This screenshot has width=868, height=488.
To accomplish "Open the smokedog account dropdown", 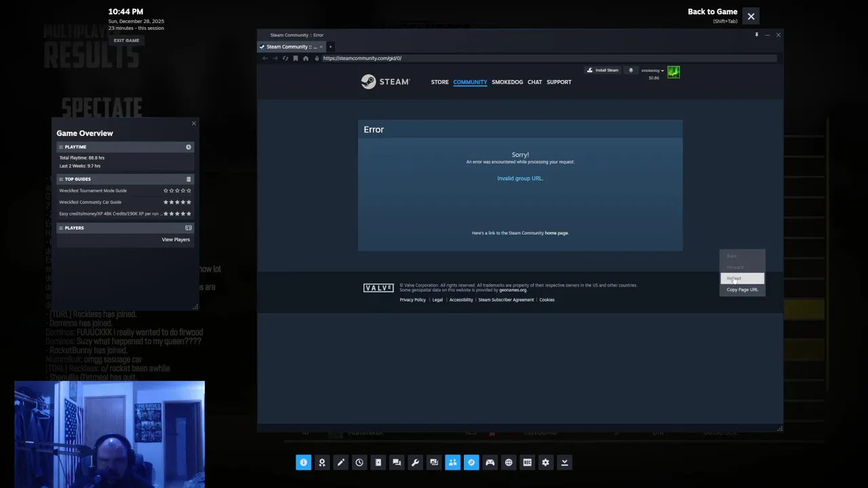I will point(652,70).
